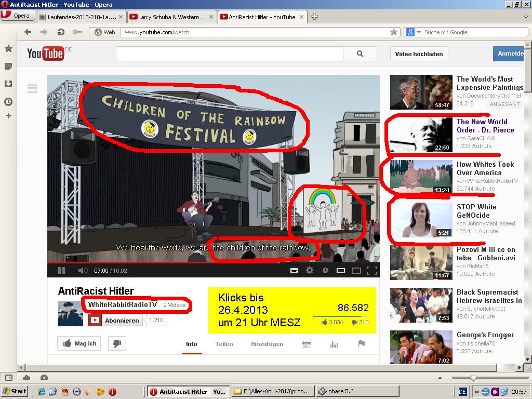532x399 pixels.
Task: Open The World's Most Expensive Paintings title
Action: [x=489, y=83]
